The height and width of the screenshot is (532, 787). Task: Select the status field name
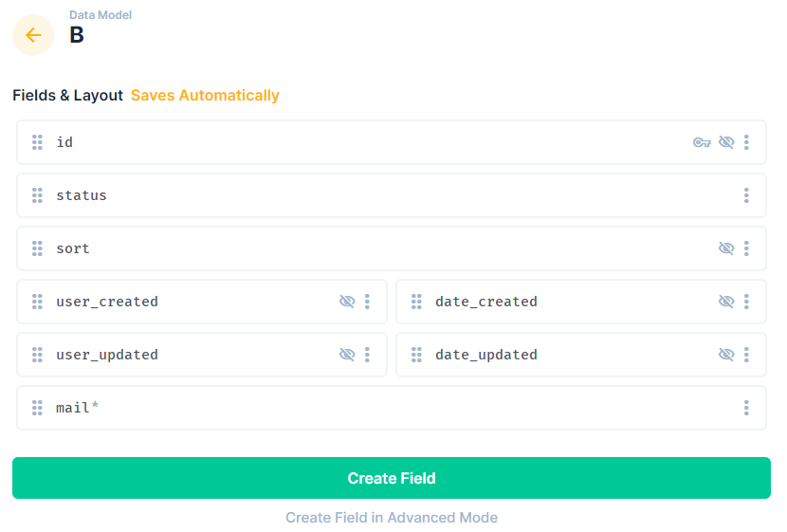82,195
